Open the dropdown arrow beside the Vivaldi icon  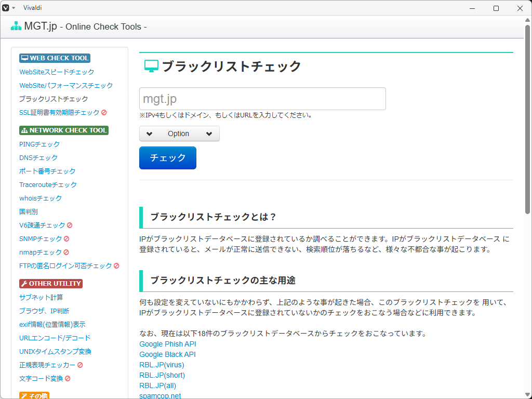click(14, 8)
